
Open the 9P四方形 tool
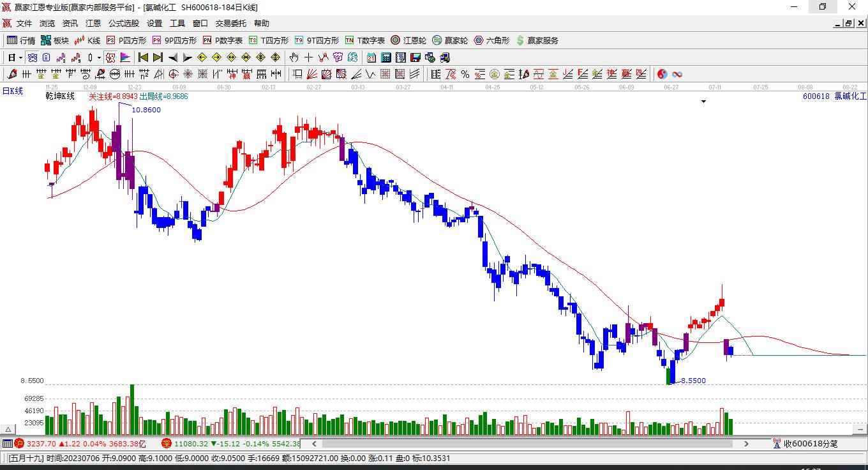coord(174,40)
